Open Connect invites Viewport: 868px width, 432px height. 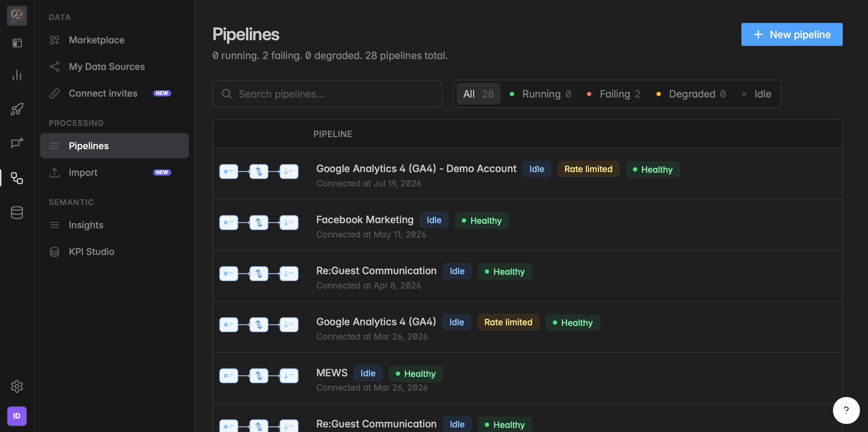[114, 93]
